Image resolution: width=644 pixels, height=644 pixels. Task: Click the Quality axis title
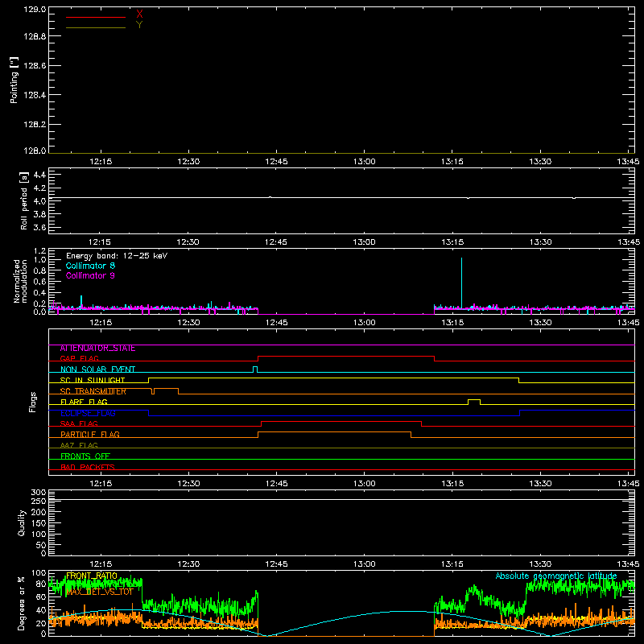22,522
